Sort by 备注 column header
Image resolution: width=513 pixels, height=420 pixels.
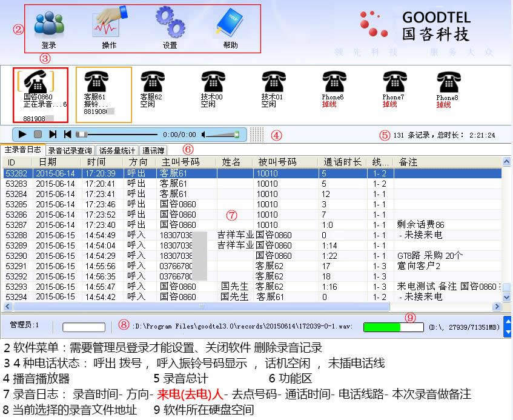tap(448, 162)
